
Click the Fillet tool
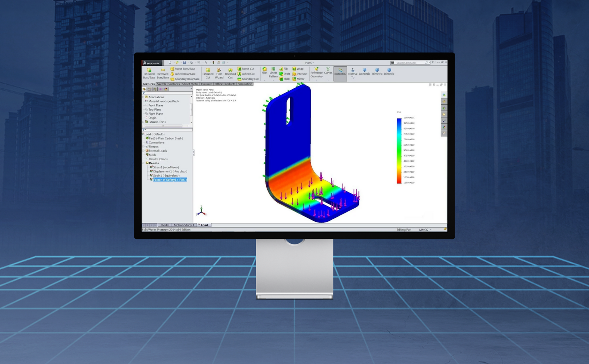click(x=264, y=71)
